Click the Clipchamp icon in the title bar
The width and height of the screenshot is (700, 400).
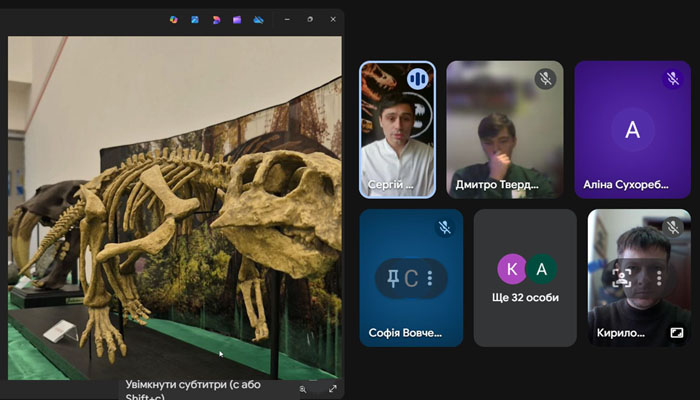[215, 19]
